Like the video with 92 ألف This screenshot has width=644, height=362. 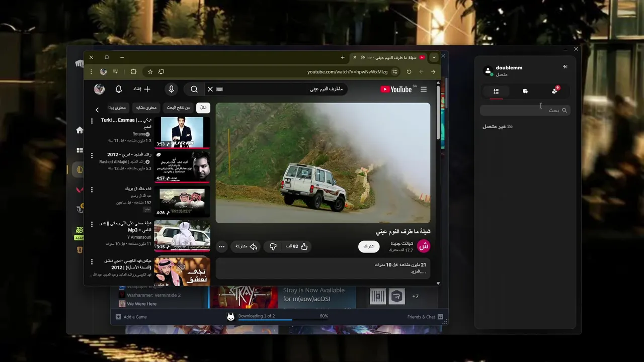[297, 246]
